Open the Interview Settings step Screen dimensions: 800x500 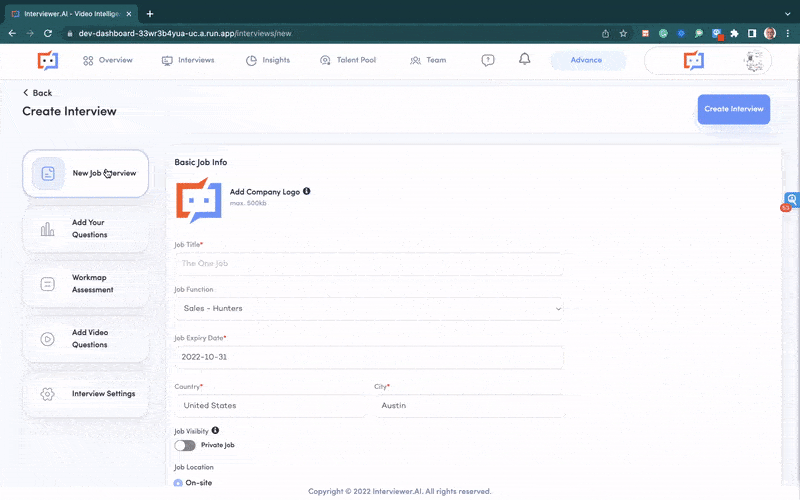(x=86, y=394)
